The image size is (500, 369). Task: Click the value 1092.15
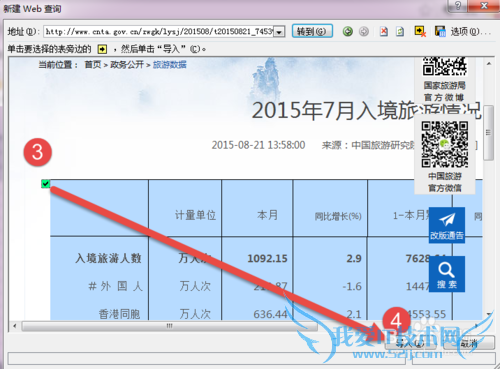pyautogui.click(x=267, y=258)
